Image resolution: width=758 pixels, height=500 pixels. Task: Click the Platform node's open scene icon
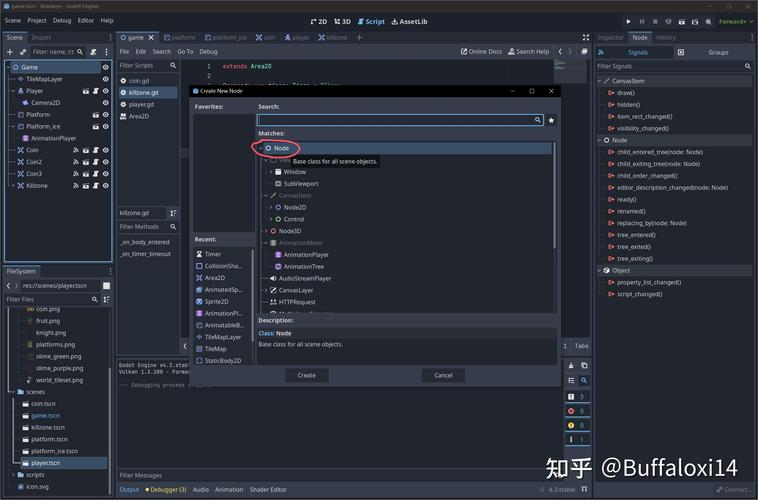pos(96,115)
